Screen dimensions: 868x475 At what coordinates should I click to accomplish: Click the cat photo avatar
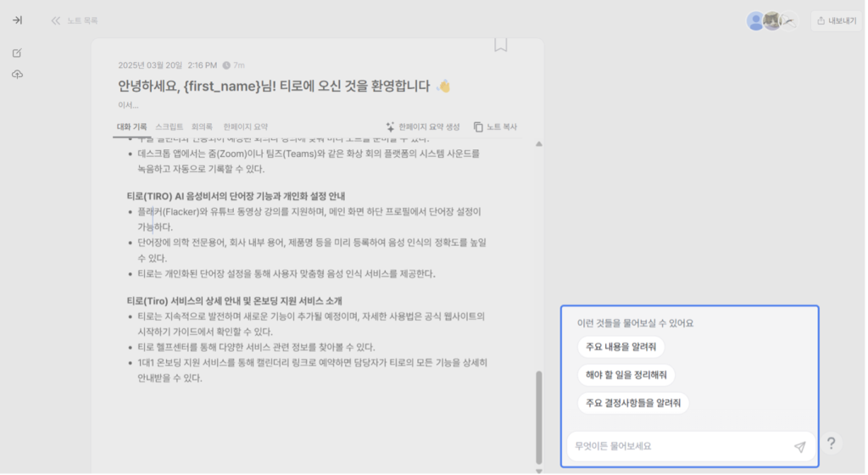pos(771,21)
